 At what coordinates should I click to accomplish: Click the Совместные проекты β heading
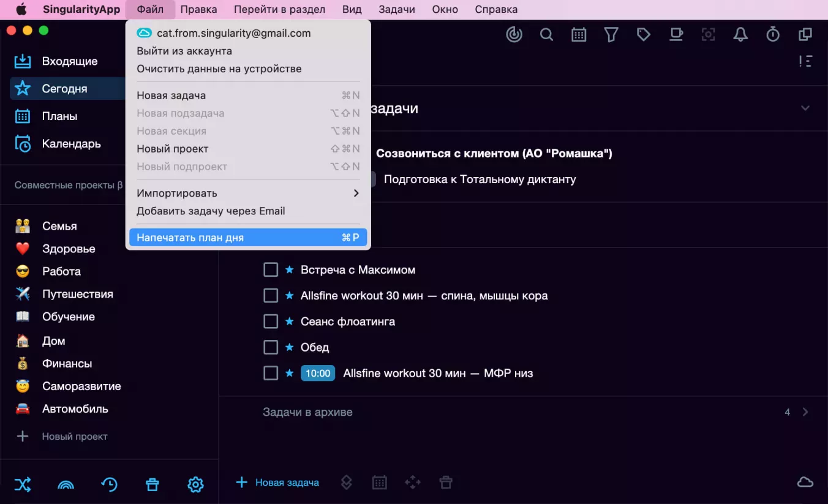point(69,185)
